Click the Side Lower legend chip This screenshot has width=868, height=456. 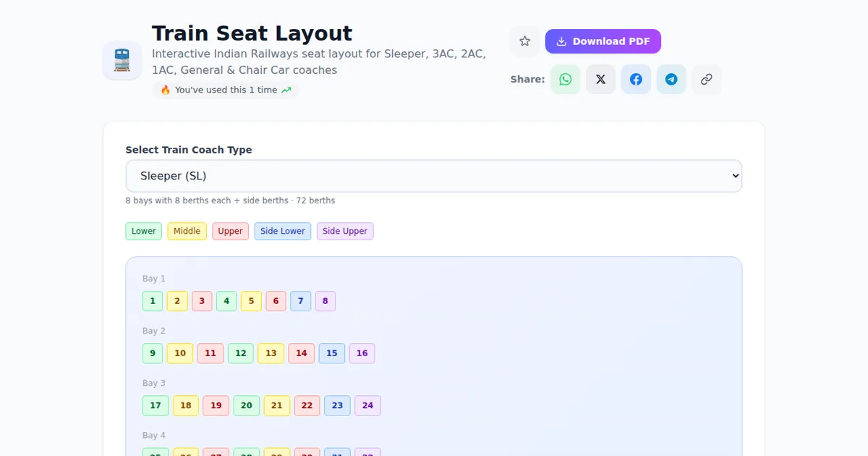point(283,231)
